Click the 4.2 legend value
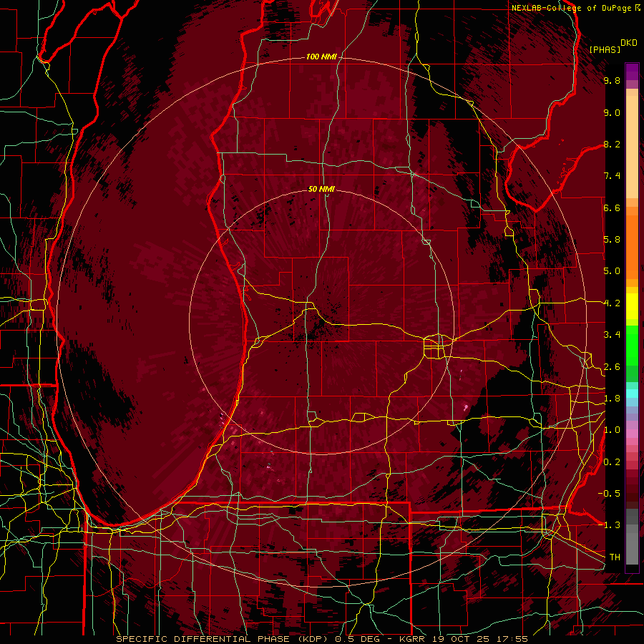This screenshot has width=644, height=644. 612,303
